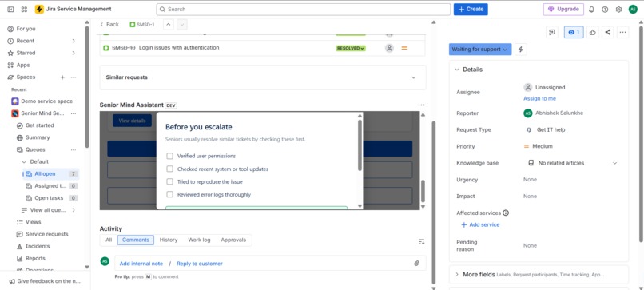The image size is (644, 290).
Task: Click the attachment paperclip icon
Action: (416, 264)
